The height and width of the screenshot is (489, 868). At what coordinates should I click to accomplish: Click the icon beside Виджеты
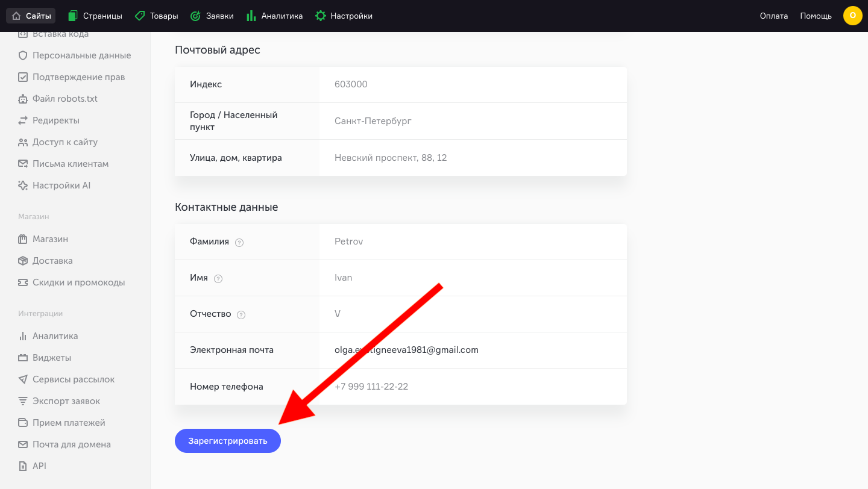pyautogui.click(x=23, y=358)
